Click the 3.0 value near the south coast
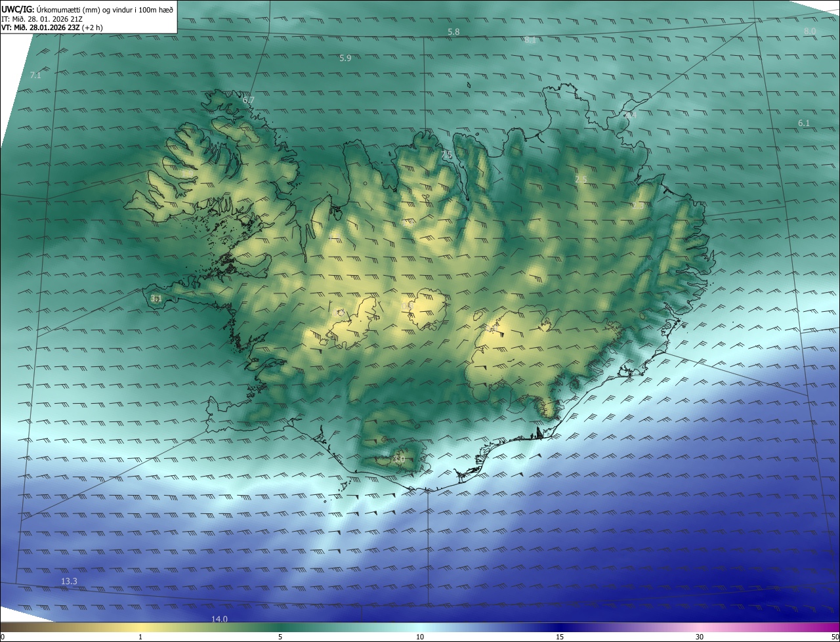The width and height of the screenshot is (840, 642). click(398, 460)
